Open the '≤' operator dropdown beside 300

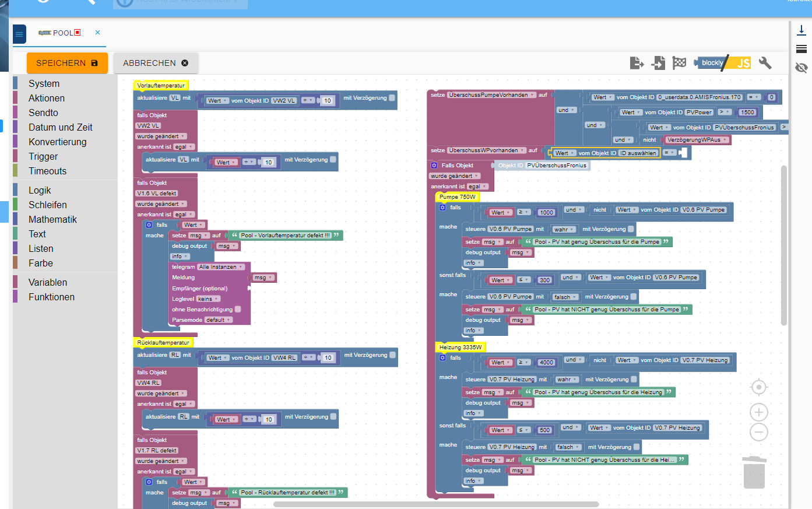[x=523, y=280]
